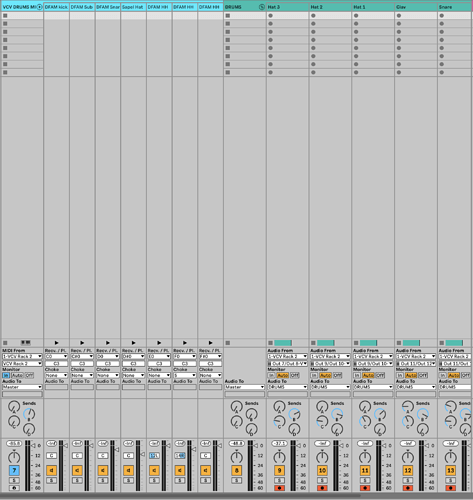Click the first clip slot stop button of DRUMS group
Image resolution: width=473 pixels, height=500 pixels.
228,16
